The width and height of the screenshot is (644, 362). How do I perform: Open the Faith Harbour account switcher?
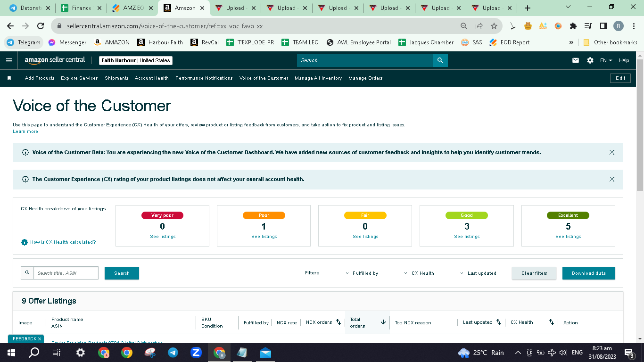pyautogui.click(x=136, y=60)
